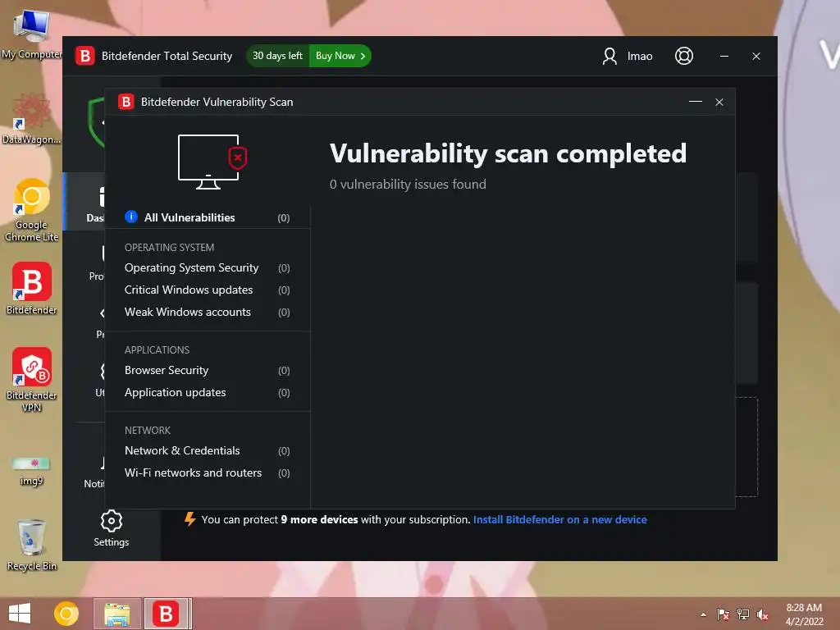Image resolution: width=840 pixels, height=630 pixels.
Task: Click the Action Center flag tray icon
Action: (723, 614)
